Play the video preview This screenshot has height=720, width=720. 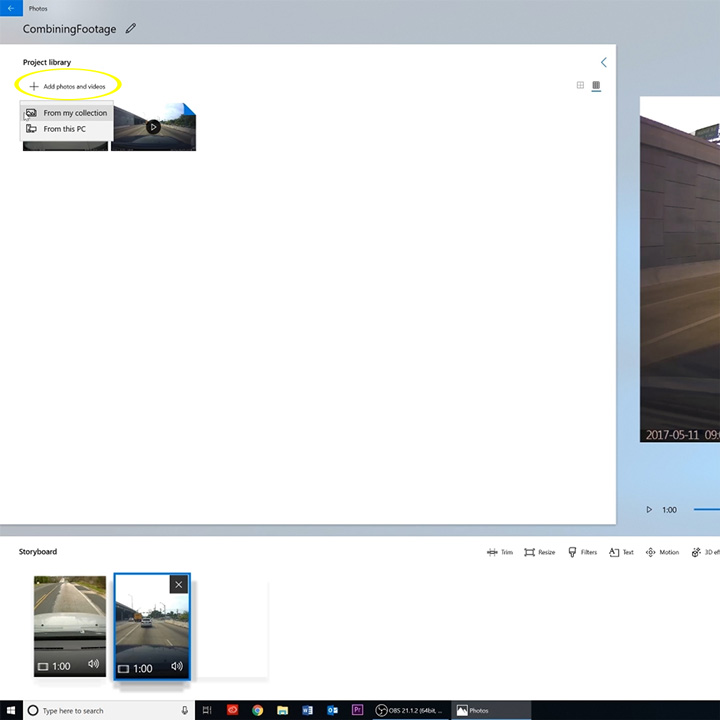649,510
